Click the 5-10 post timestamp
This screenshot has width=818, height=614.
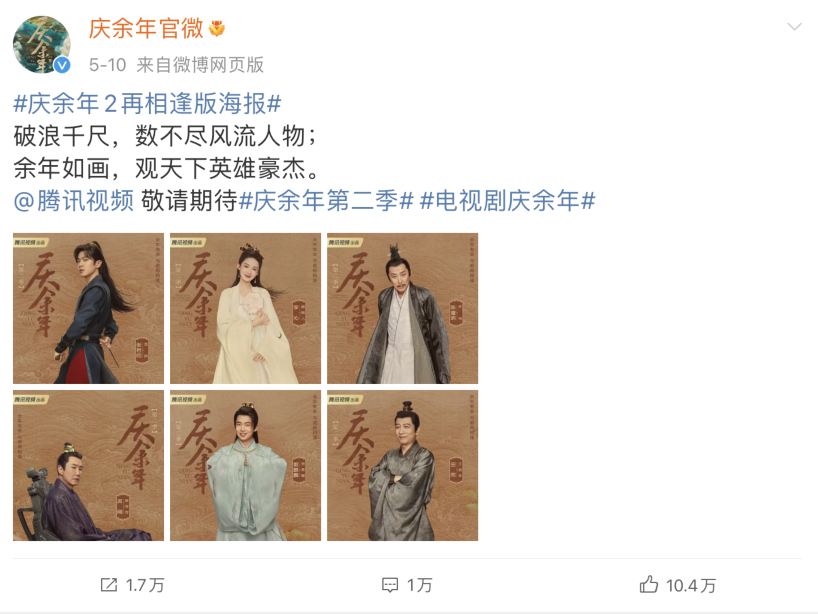click(107, 65)
